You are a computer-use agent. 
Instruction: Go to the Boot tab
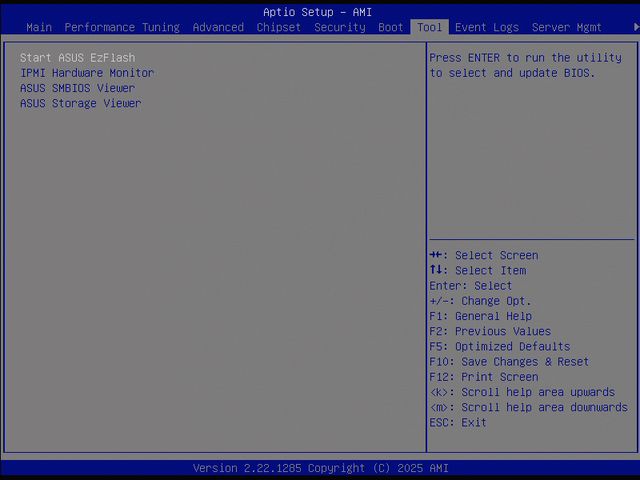coord(391,27)
